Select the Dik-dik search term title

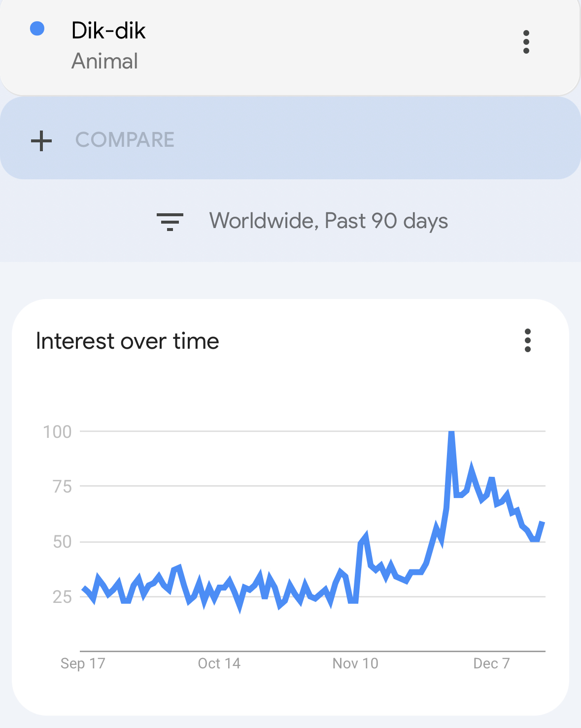coord(108,31)
